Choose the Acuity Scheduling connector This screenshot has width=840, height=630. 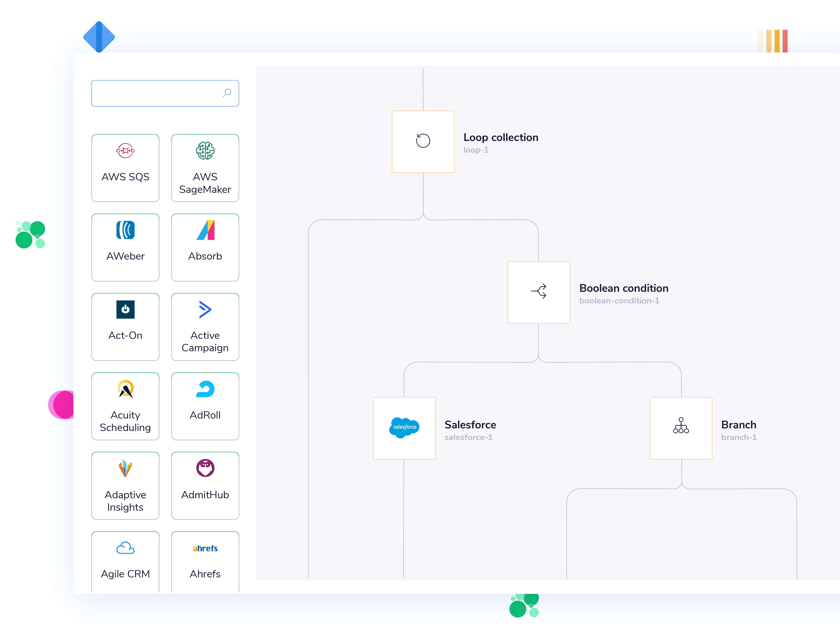click(125, 406)
